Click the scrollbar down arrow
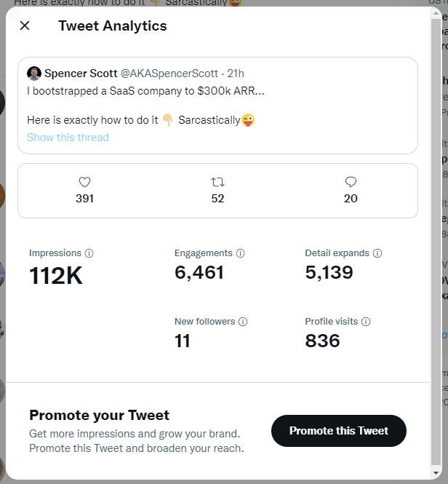 (436, 473)
